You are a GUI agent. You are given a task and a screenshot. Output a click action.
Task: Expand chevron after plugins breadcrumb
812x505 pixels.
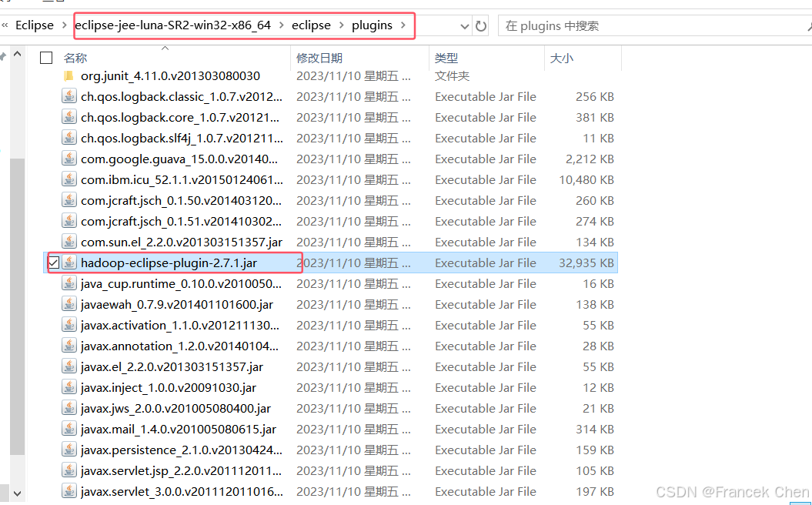(403, 25)
